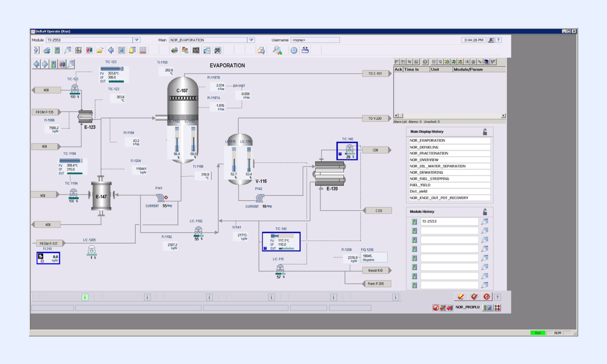Click the Username field showing <none>
Viewport: 607px width, 364px height.
[315, 40]
